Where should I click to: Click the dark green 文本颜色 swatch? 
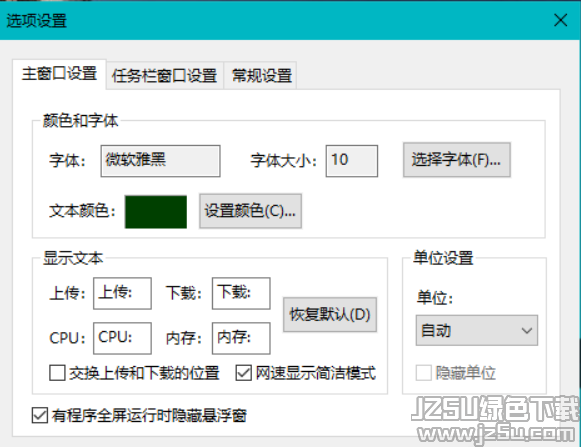pos(156,212)
